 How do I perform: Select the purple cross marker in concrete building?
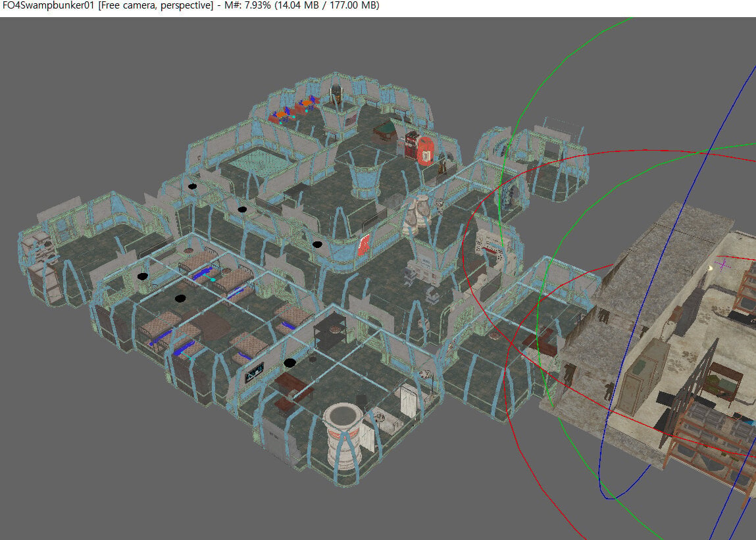(722, 264)
